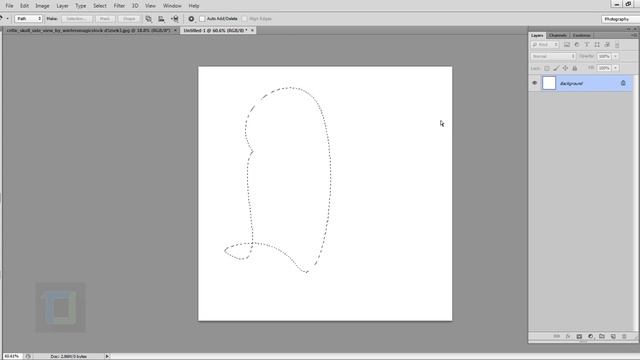Create new fill or adjustment layer icon

click(x=591, y=336)
